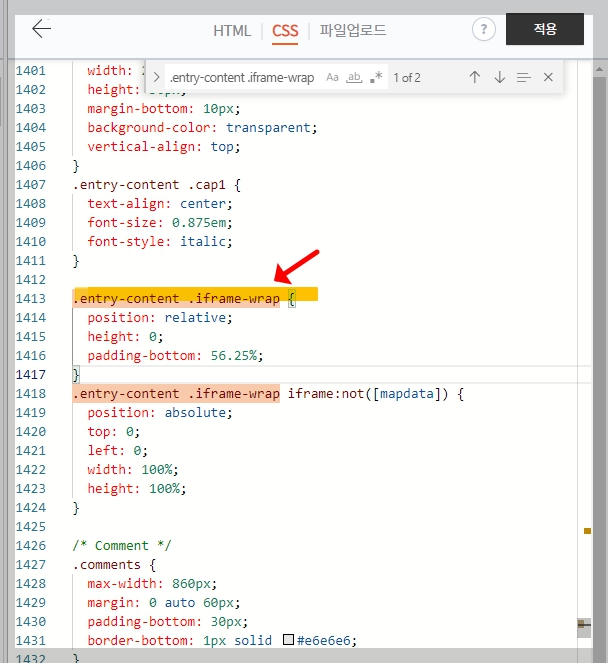Click 'height: 100%;' on line 1423
The height and width of the screenshot is (663, 608).
click(x=137, y=489)
